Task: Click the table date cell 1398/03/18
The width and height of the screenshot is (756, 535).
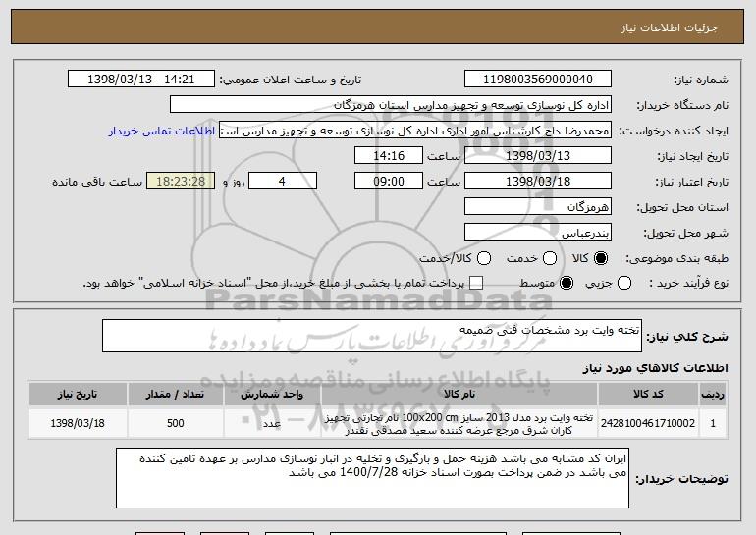Action: (78, 423)
